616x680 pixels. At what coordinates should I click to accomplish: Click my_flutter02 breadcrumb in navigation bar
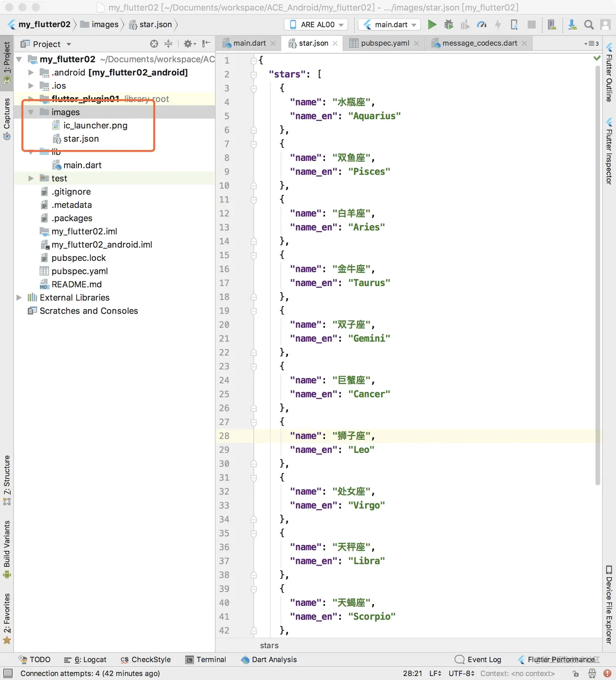pos(39,24)
